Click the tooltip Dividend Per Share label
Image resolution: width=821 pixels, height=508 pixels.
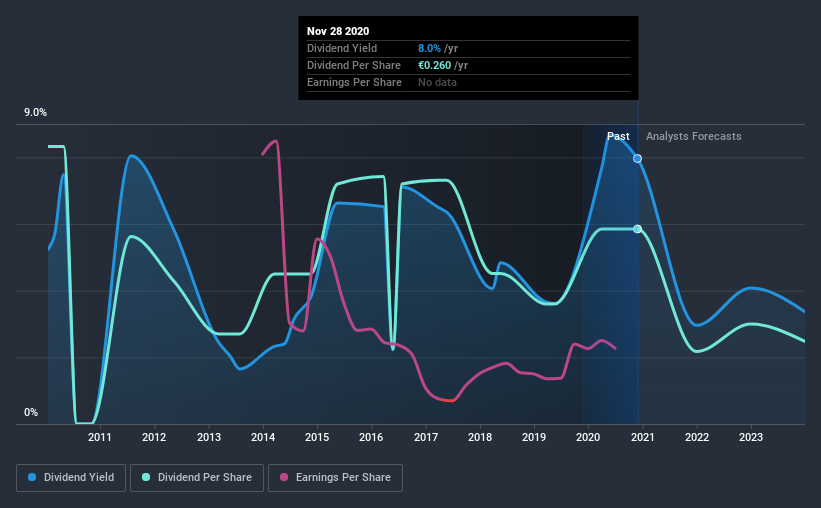pyautogui.click(x=354, y=65)
